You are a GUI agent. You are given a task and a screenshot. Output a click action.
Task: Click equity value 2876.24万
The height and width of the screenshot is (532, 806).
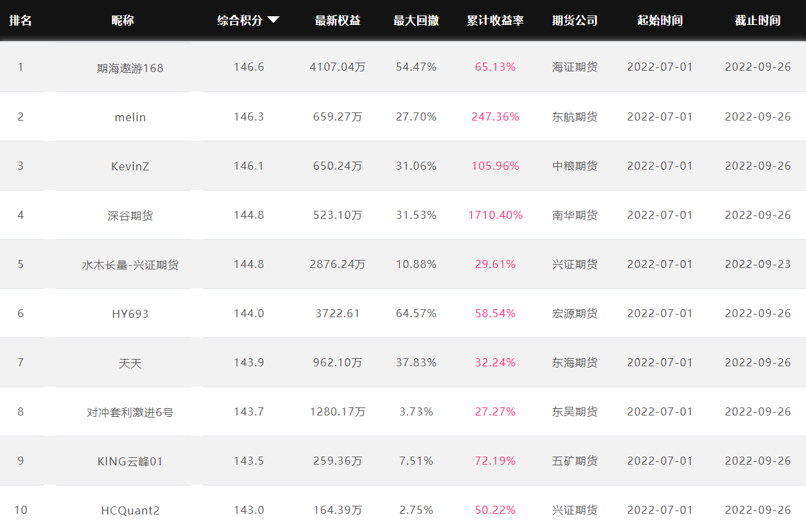(x=338, y=264)
